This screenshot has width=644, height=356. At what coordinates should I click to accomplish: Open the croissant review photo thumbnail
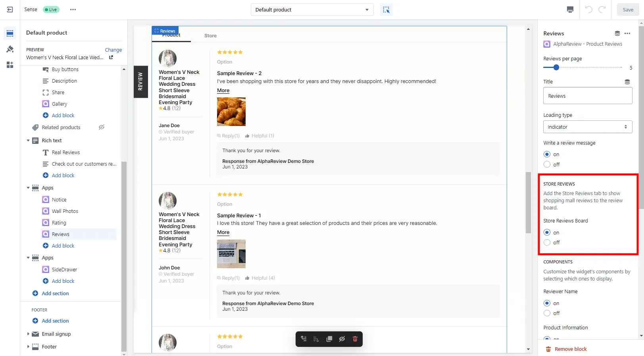coord(231,112)
